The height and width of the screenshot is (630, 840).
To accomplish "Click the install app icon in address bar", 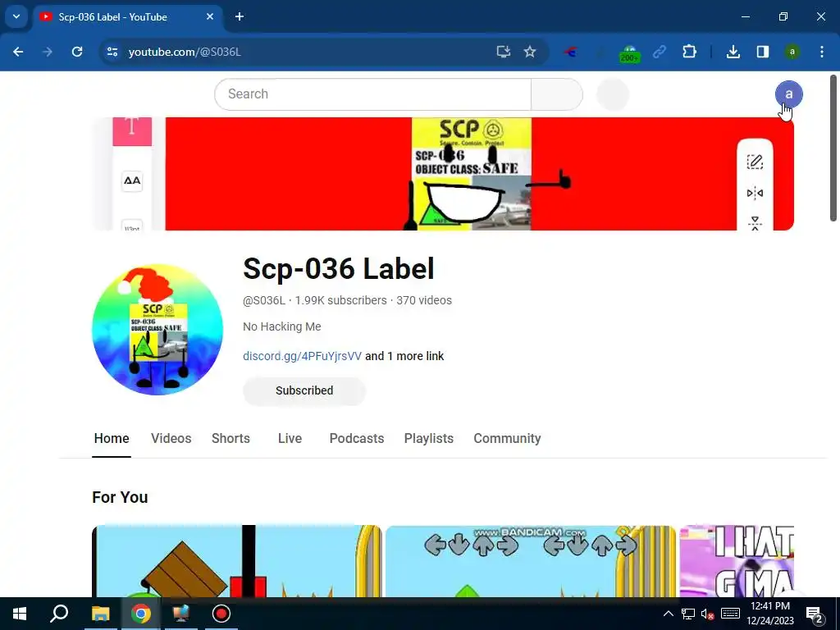I will click(503, 52).
